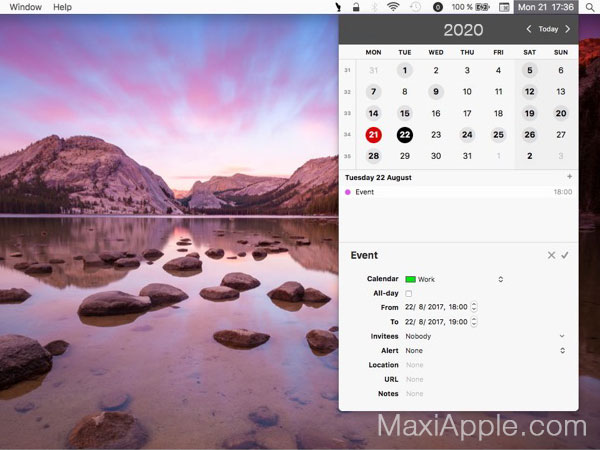Screen dimensions: 600x450
Task: Click the round black icon in menu bar
Action: click(438, 7)
